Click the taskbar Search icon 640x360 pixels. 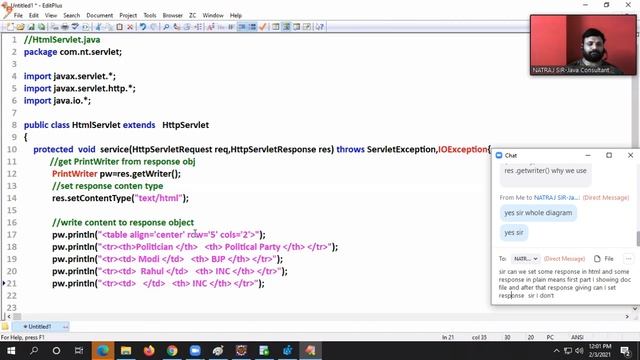(x=34, y=351)
